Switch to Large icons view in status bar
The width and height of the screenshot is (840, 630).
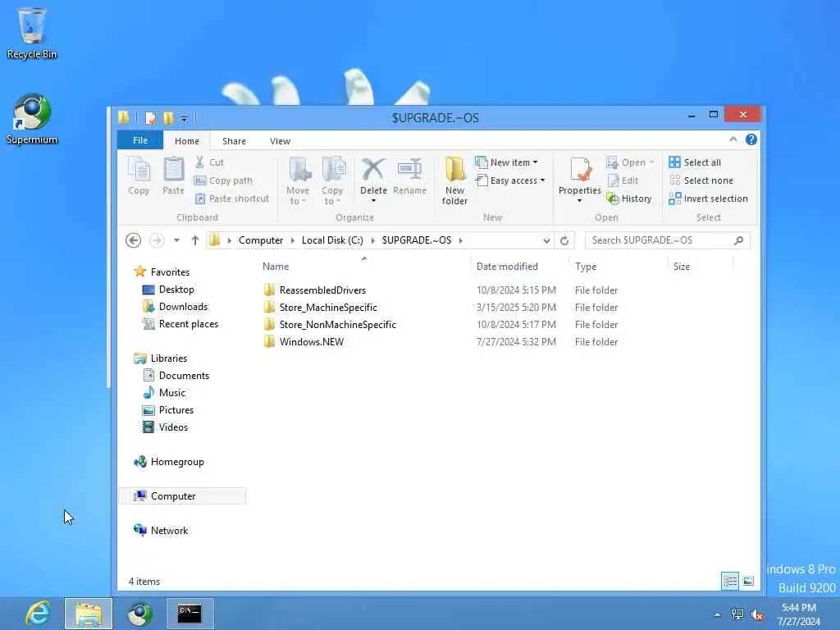pyautogui.click(x=748, y=582)
